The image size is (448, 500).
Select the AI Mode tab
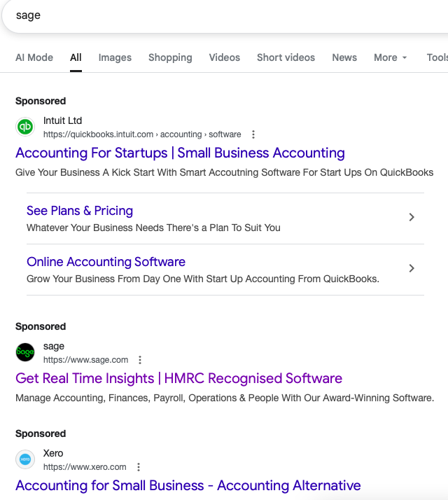click(34, 57)
